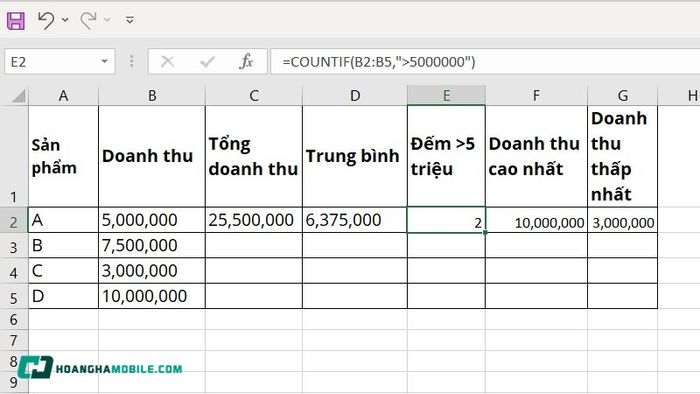Image resolution: width=700 pixels, height=394 pixels.
Task: Undo the last action
Action: [46, 20]
